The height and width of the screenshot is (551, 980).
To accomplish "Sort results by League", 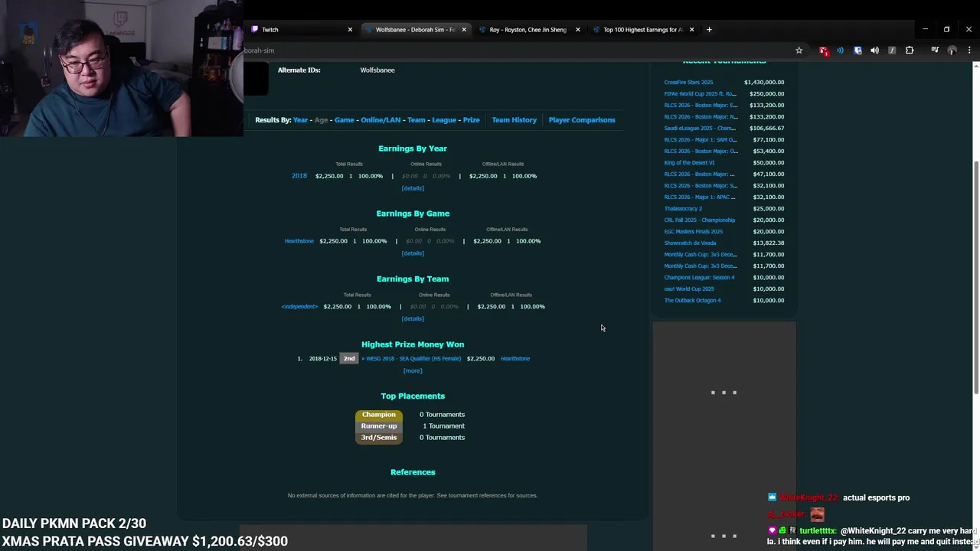I will coord(444,120).
